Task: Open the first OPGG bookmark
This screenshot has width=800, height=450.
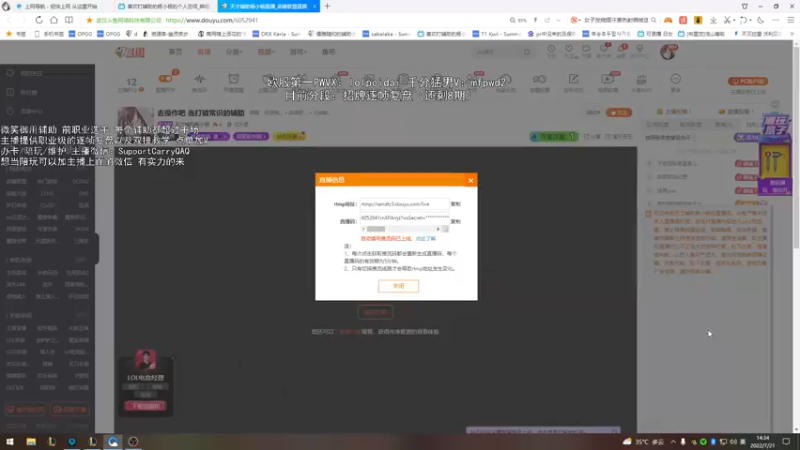Action: (x=81, y=34)
